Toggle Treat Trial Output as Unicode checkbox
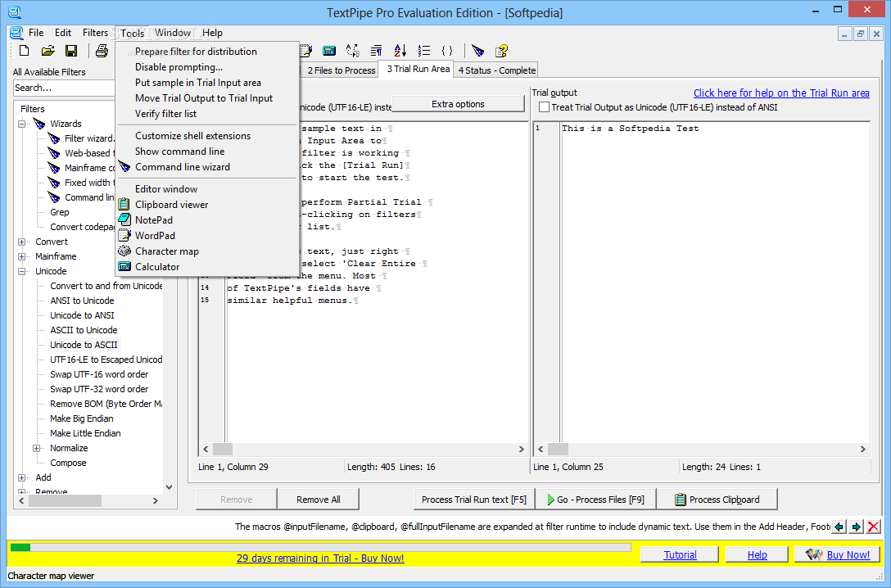891x588 pixels. click(x=544, y=107)
